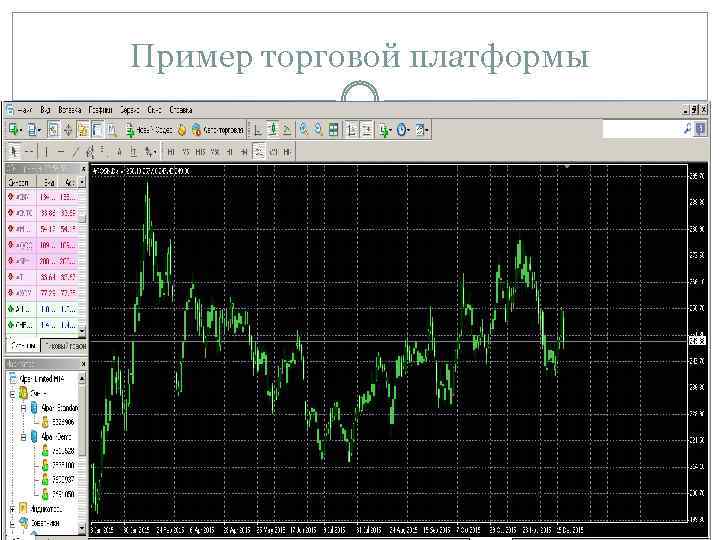
Task: Open the Вид menu
Action: pyautogui.click(x=45, y=110)
